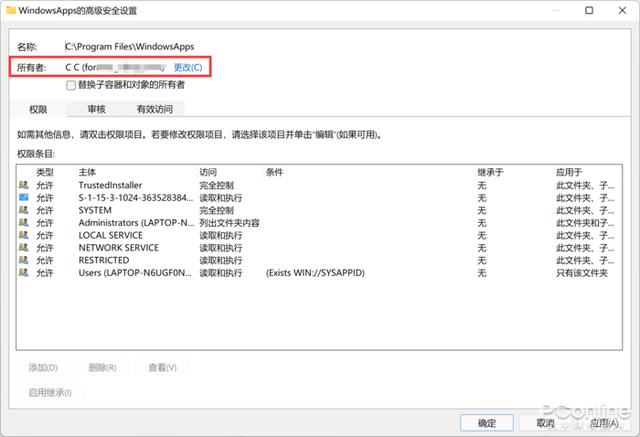Confirm with the 确定 button

(487, 423)
